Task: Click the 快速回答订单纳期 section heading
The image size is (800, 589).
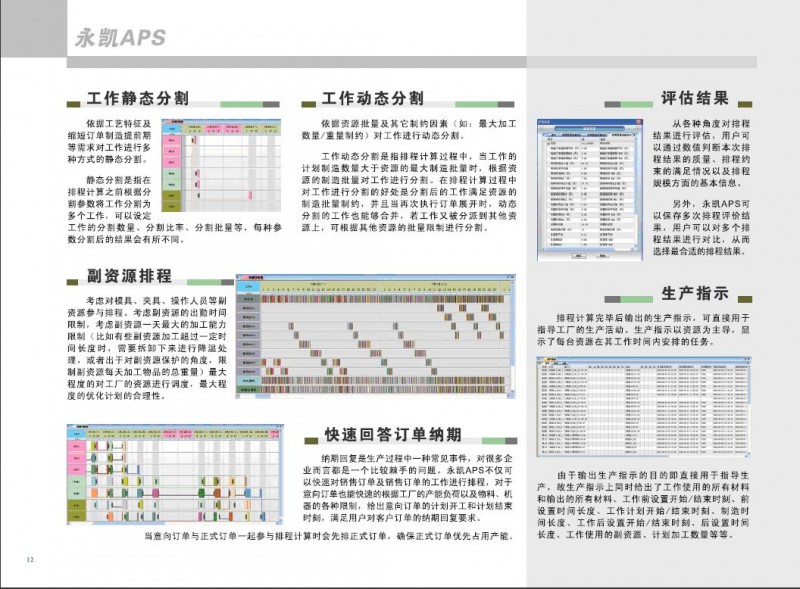Action: pos(393,434)
